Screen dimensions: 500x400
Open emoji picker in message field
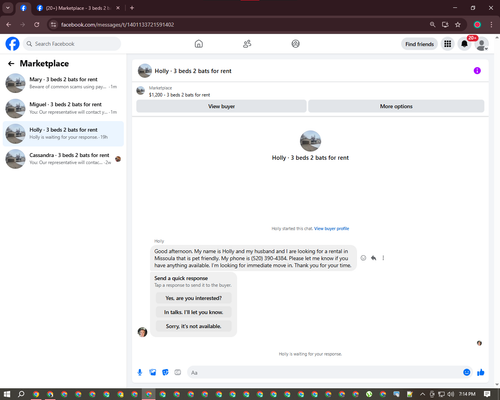tap(467, 372)
